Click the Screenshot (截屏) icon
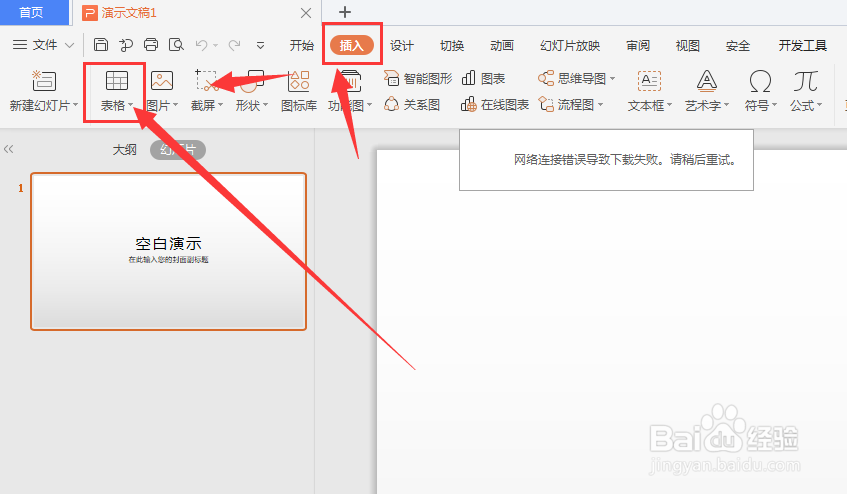847x494 pixels. point(206,81)
